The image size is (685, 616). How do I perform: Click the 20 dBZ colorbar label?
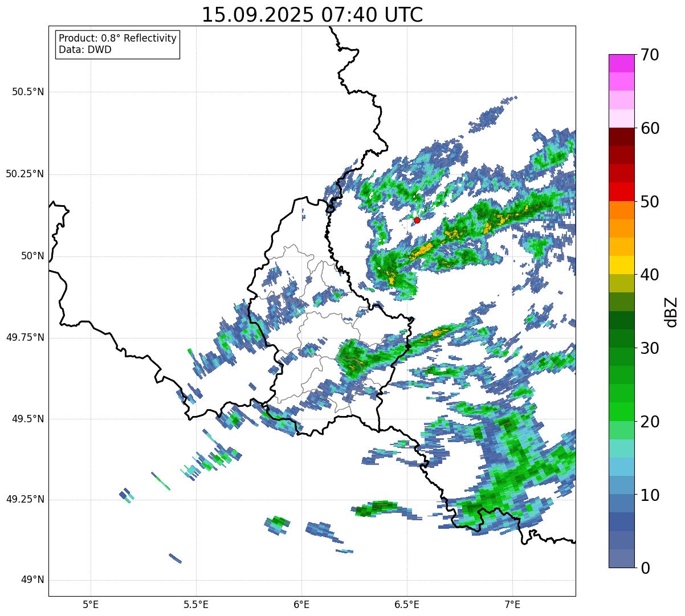point(650,422)
